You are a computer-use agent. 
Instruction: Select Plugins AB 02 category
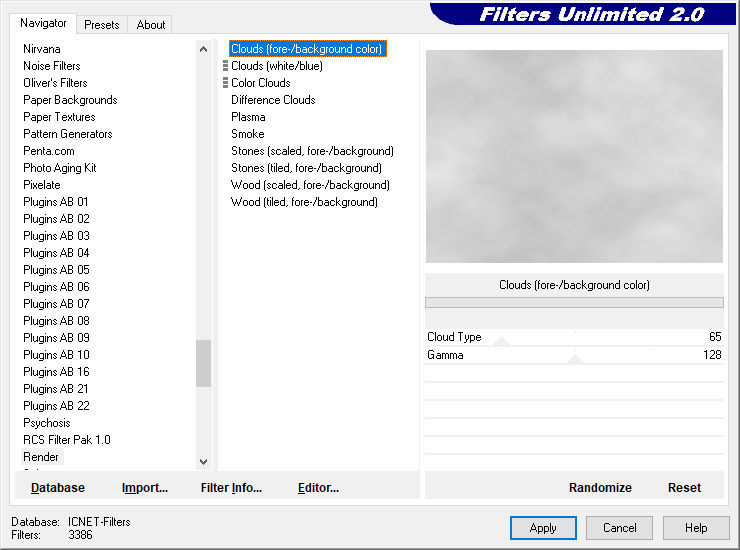coord(56,219)
